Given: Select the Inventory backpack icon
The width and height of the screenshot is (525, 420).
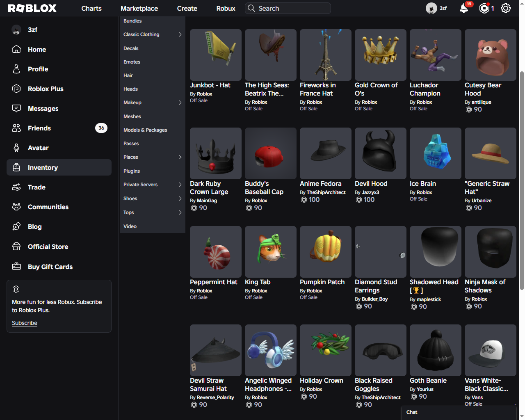Looking at the screenshot, I should [x=16, y=167].
